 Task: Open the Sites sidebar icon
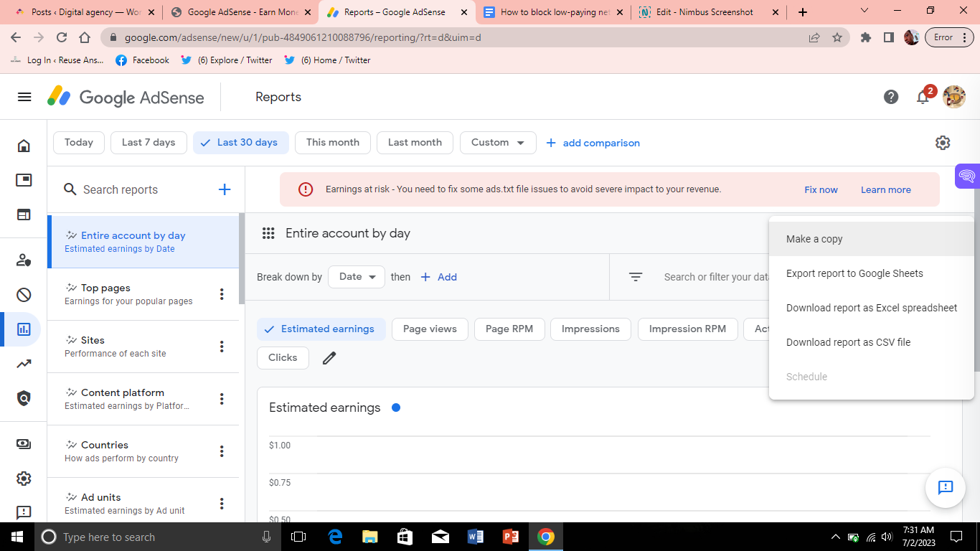click(x=24, y=215)
